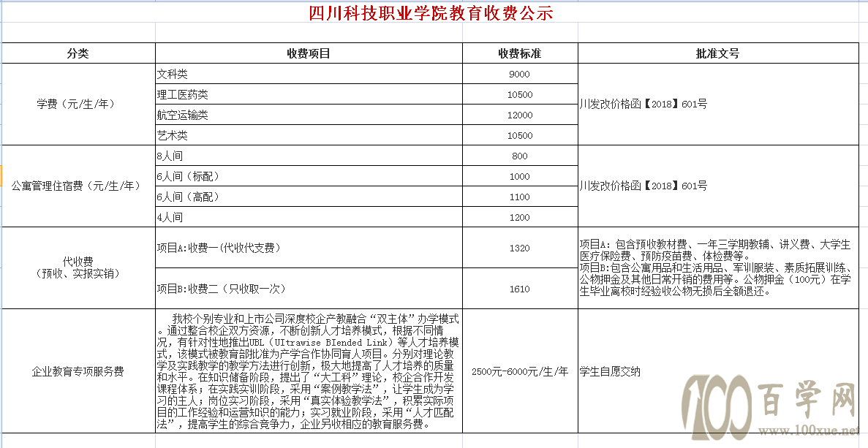
Task: Select the 艺术类 cell
Action: [309, 135]
